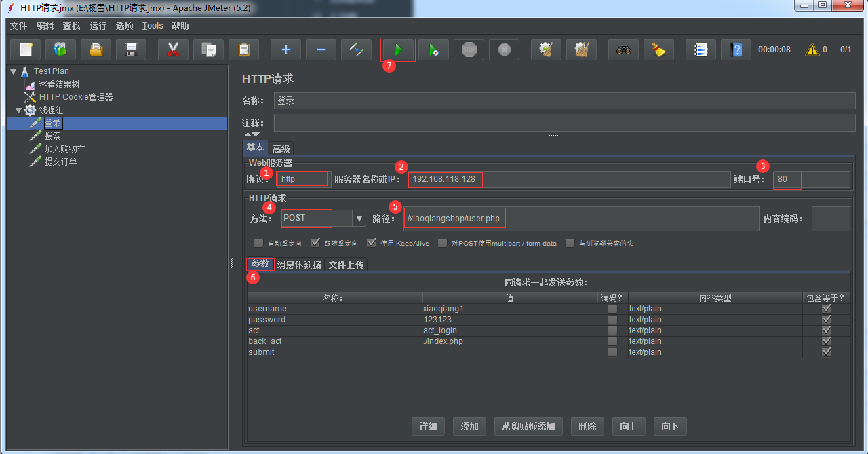Clear all results with the double broom icon
The image size is (868, 454).
point(581,50)
